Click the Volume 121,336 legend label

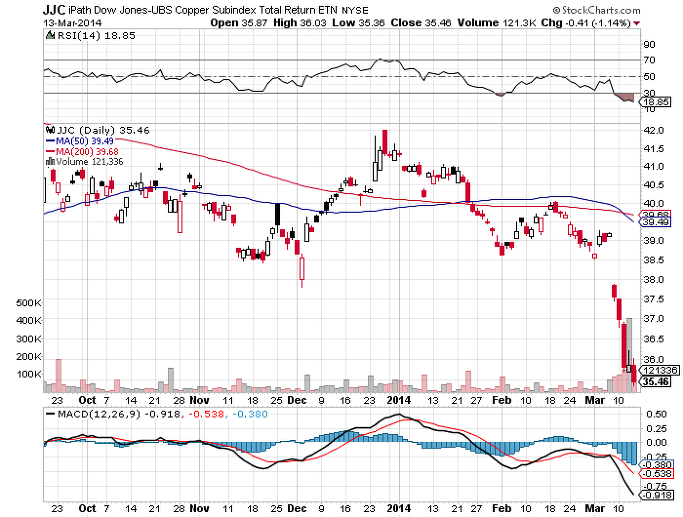[x=89, y=162]
